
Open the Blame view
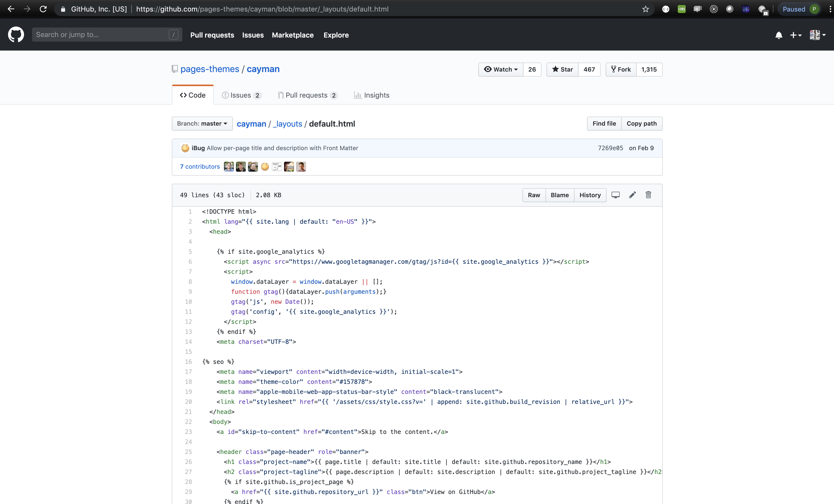(x=560, y=195)
